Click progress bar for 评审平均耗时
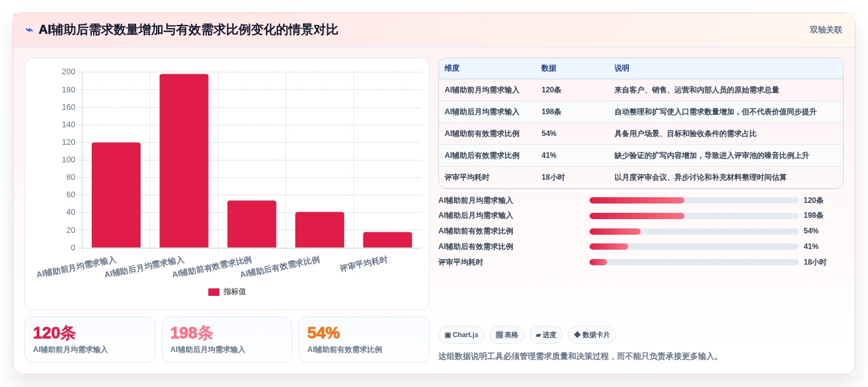Viewport: 868px width, 387px height. click(694, 262)
